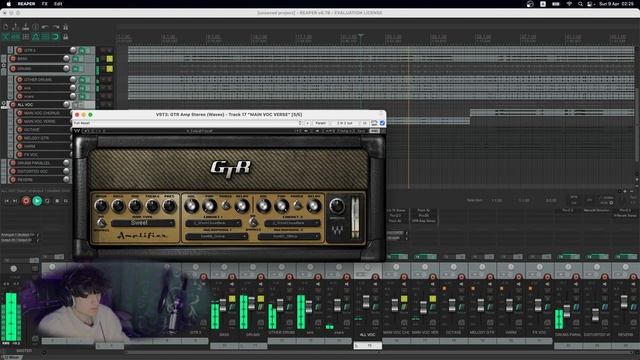Click the GTR amp Bass knob
The height and width of the screenshot is (360, 640).
pos(118,206)
